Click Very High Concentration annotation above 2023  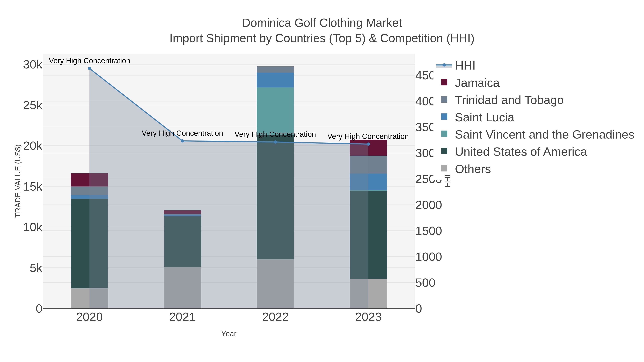click(x=368, y=136)
